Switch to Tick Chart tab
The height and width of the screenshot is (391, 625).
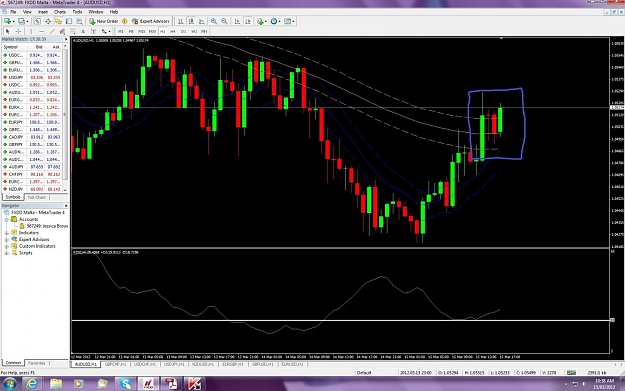coord(37,197)
